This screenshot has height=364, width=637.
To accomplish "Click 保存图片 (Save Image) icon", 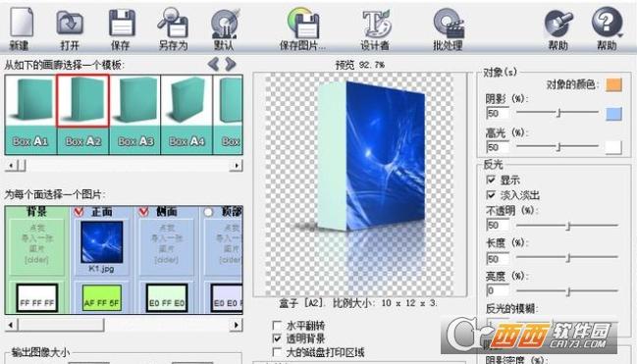I will pyautogui.click(x=302, y=24).
